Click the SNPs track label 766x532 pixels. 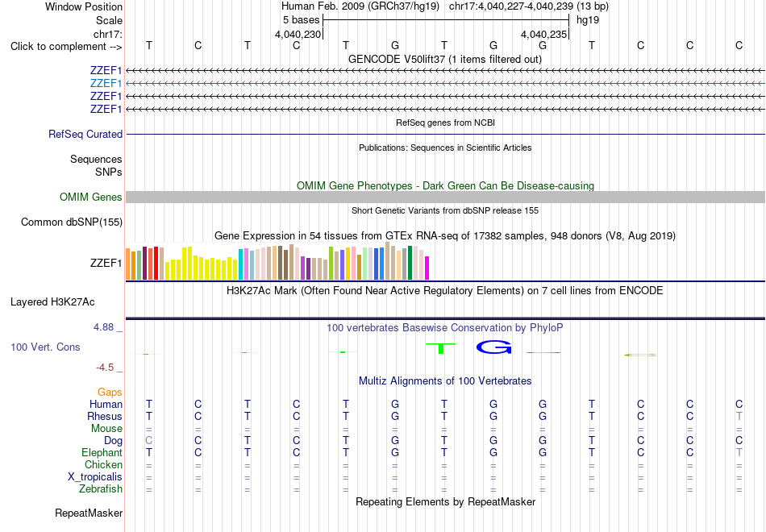[109, 172]
